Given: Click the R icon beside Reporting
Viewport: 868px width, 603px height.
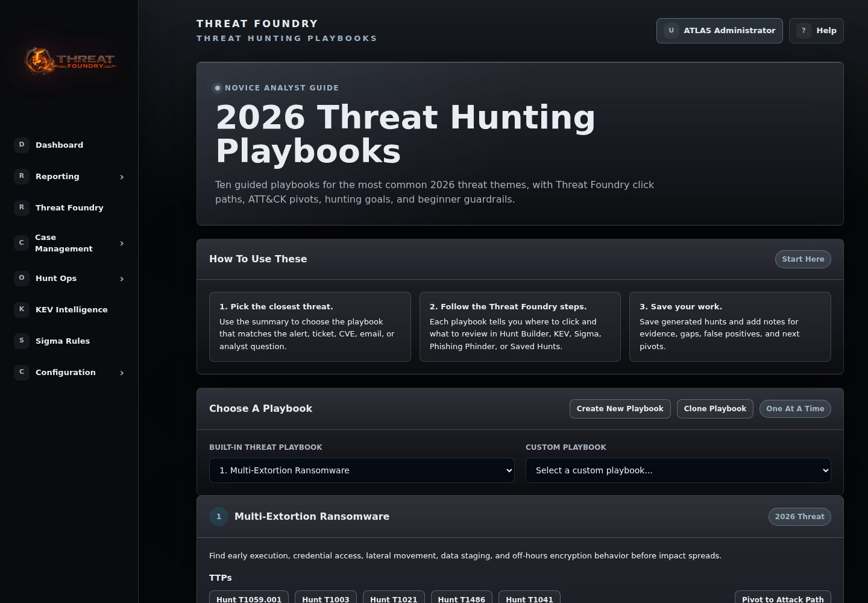Looking at the screenshot, I should click(22, 176).
